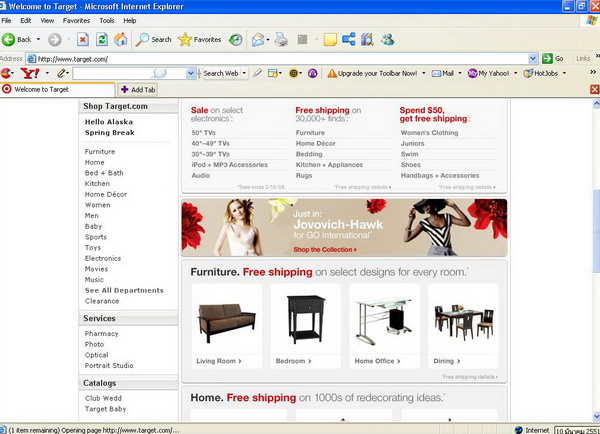The width and height of the screenshot is (600, 434).
Task: Click the blue network share toolbar icon
Action: click(349, 39)
